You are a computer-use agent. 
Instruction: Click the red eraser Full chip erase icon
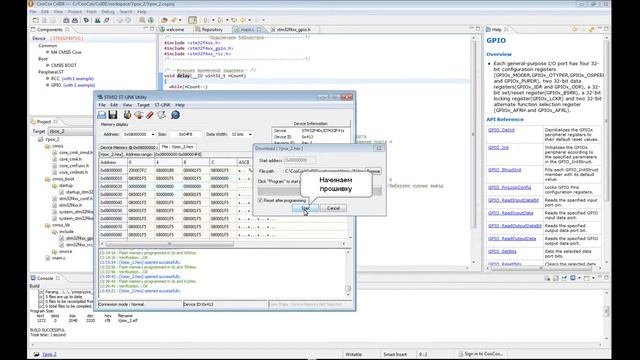[150, 115]
